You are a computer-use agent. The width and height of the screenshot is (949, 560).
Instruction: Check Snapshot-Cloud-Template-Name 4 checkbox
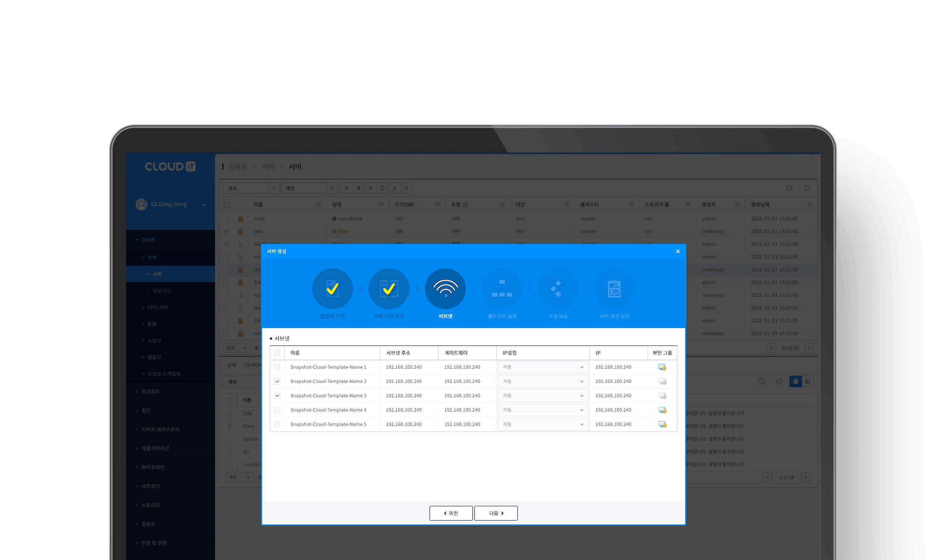click(277, 410)
